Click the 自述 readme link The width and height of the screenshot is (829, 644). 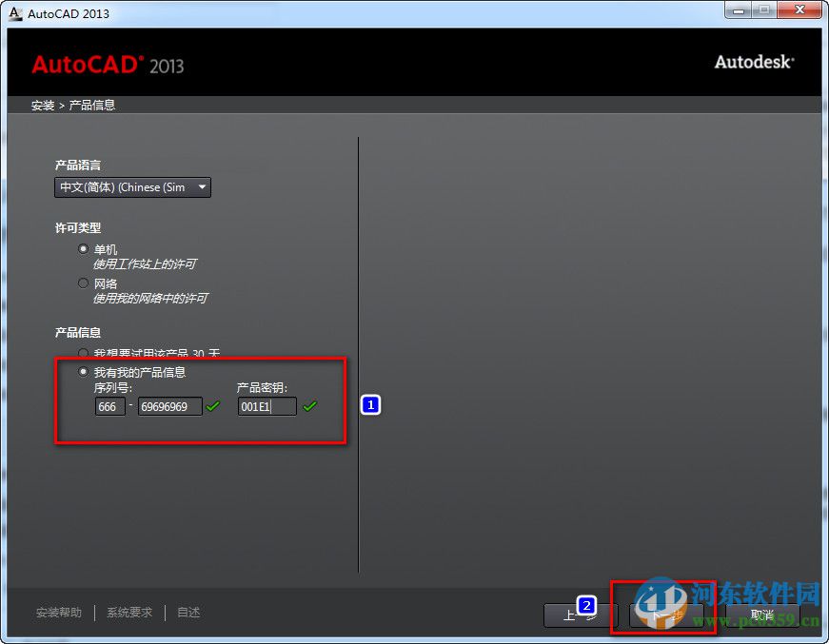coord(188,613)
